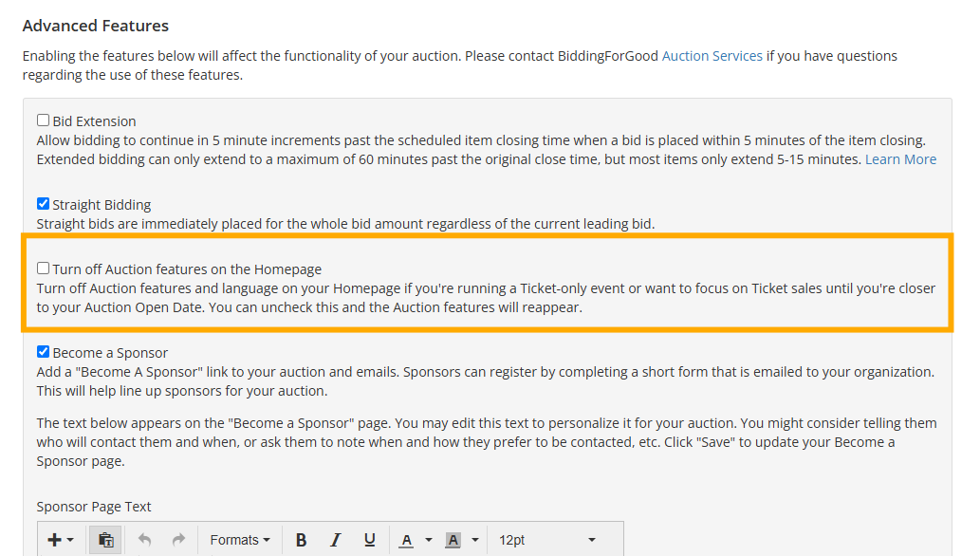
Task: Expand the text color dropdown arrow
Action: tap(429, 540)
